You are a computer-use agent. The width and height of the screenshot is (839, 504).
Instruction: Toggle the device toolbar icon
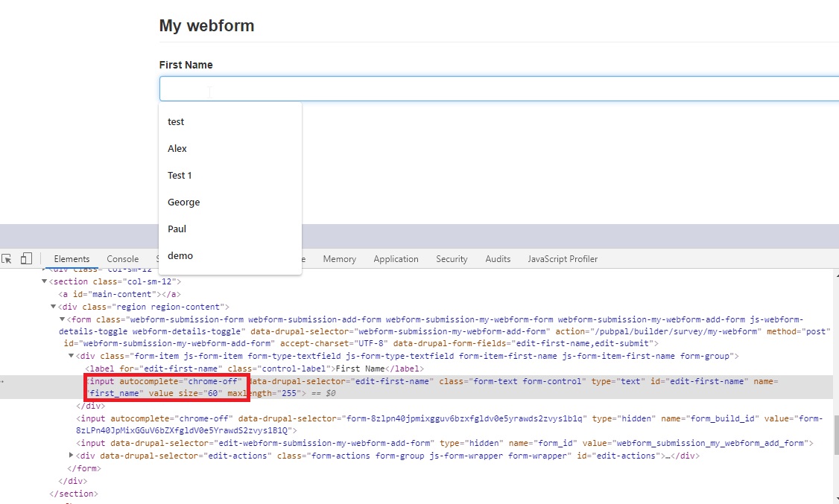click(x=25, y=258)
